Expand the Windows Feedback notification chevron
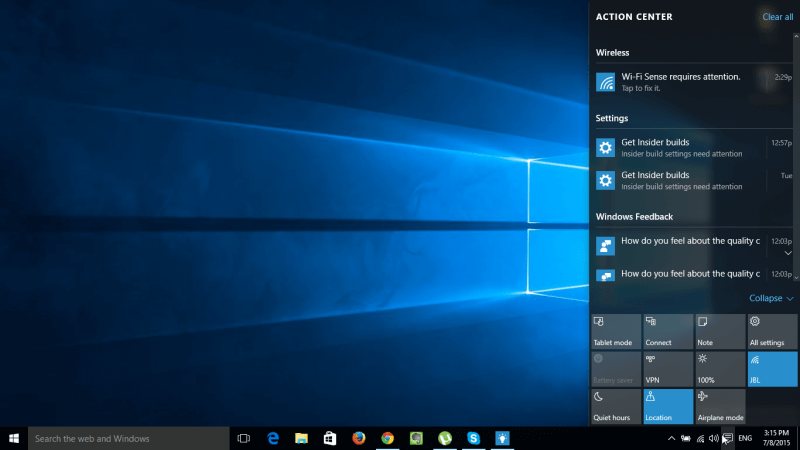Viewport: 800px width, 450px height. point(788,254)
